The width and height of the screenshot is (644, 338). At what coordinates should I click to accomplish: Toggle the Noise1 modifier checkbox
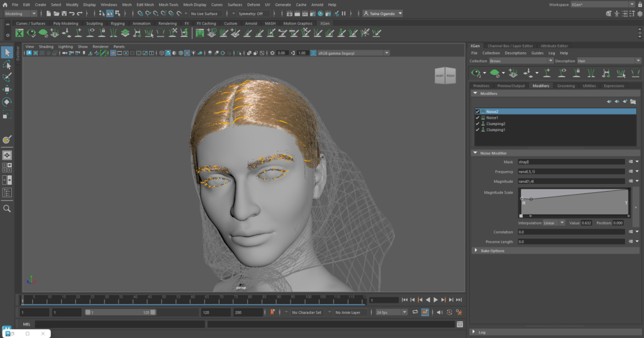(x=477, y=117)
